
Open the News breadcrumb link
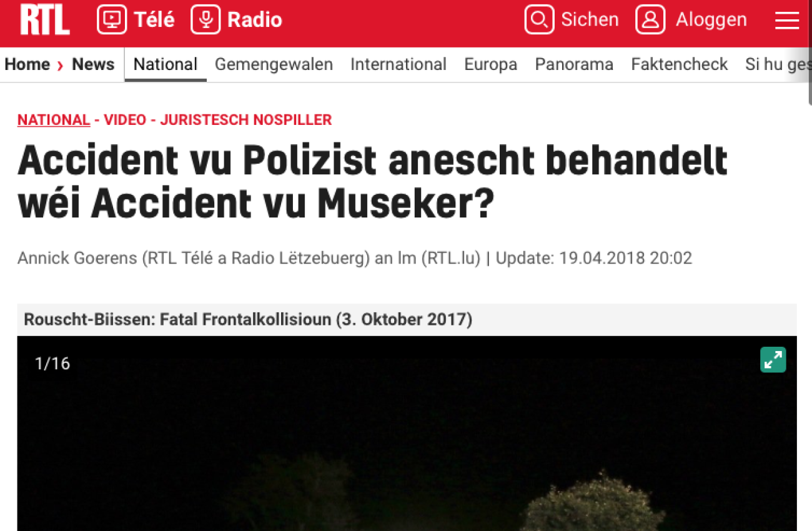93,64
